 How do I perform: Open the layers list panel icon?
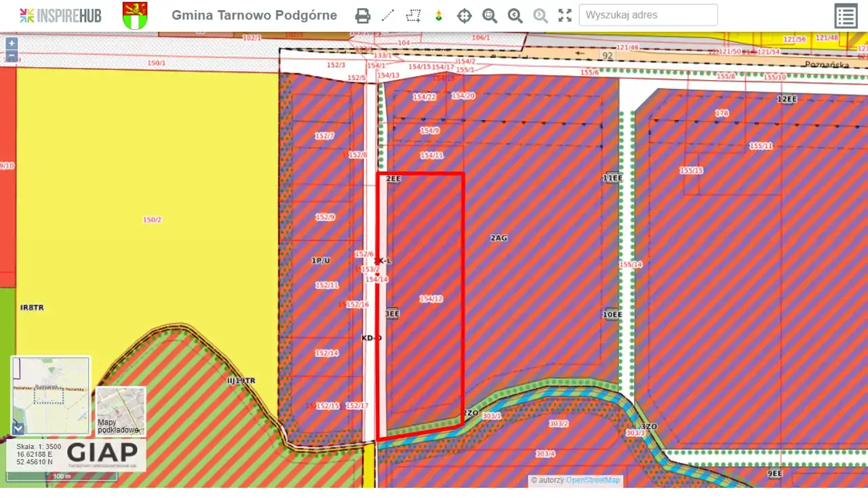(846, 16)
